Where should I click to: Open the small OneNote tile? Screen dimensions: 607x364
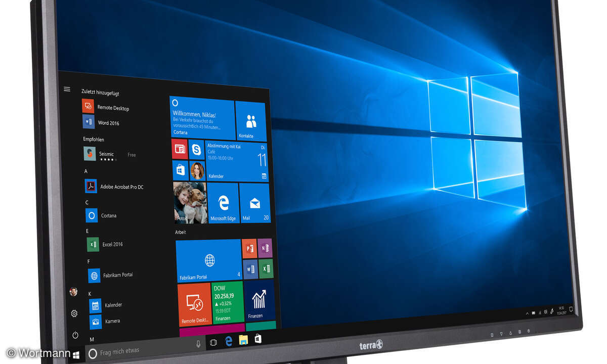click(265, 248)
